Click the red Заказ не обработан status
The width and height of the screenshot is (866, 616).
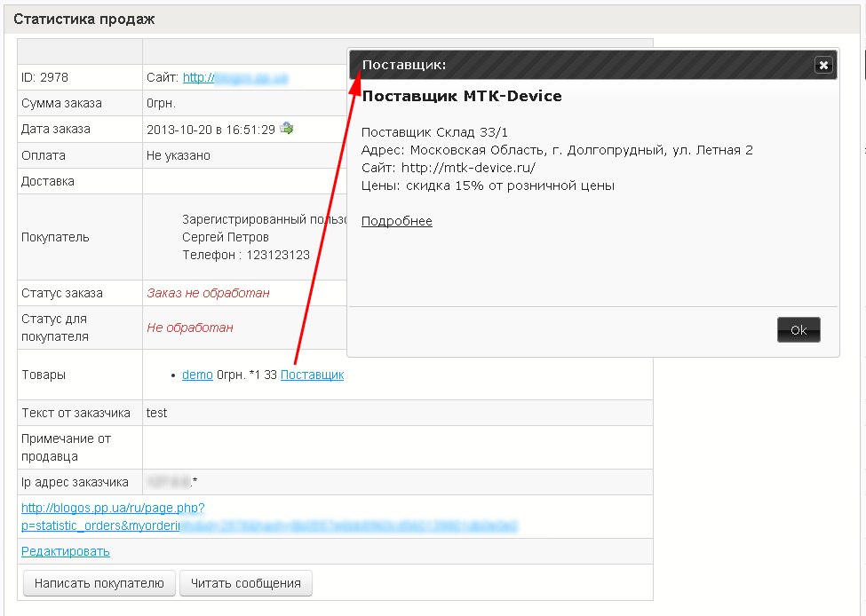(x=208, y=293)
